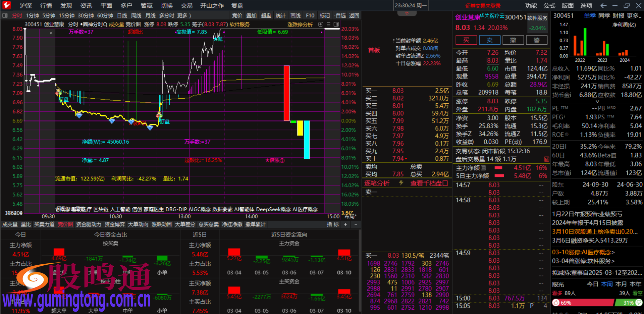Toggle the 单季 financial period option
This screenshot has height=314, width=644.
tap(589, 16)
